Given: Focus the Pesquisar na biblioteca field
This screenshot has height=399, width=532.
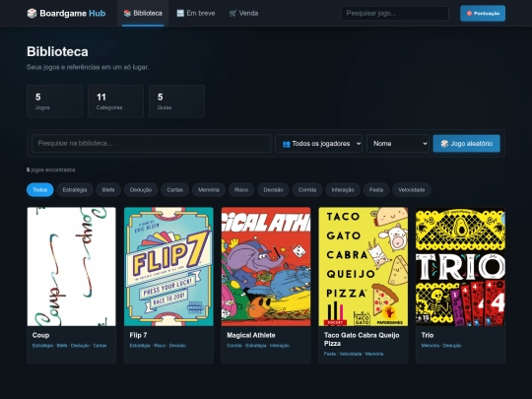Looking at the screenshot, I should point(152,144).
